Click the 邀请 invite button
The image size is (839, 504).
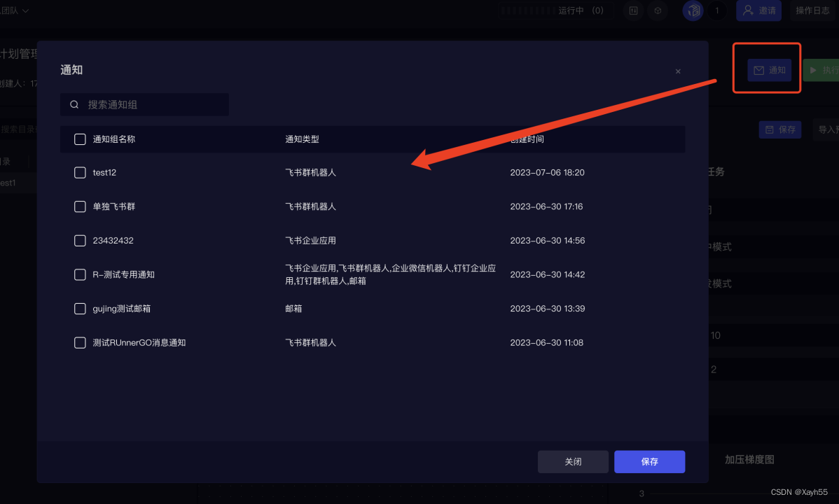(x=758, y=10)
